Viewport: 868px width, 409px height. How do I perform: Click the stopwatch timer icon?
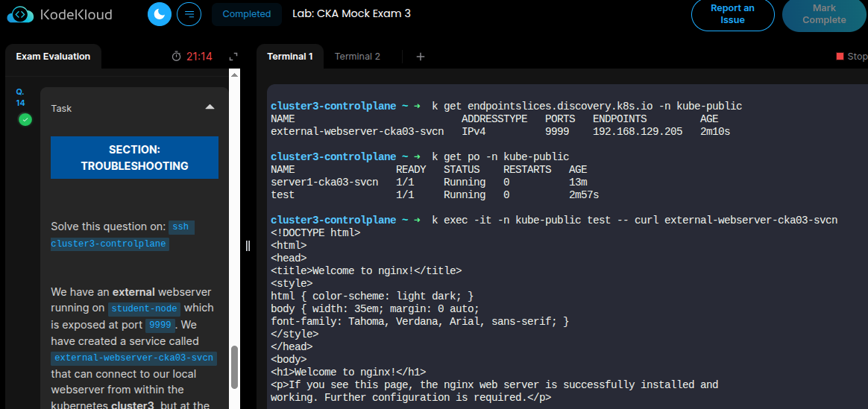[x=177, y=56]
